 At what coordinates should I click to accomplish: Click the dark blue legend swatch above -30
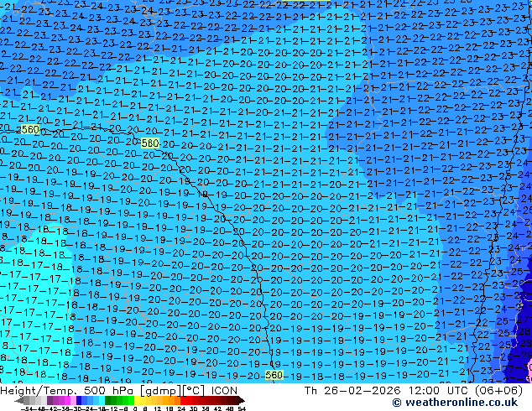79,401
